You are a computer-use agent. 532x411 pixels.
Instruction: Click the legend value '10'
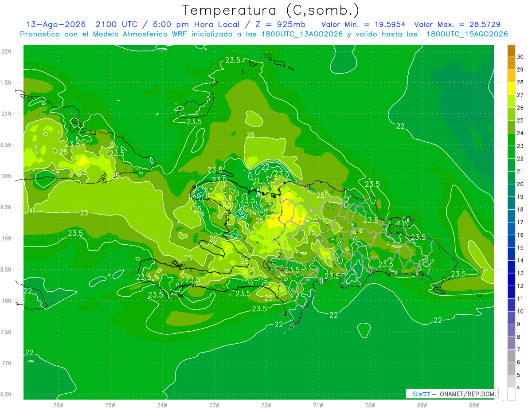tap(520, 311)
